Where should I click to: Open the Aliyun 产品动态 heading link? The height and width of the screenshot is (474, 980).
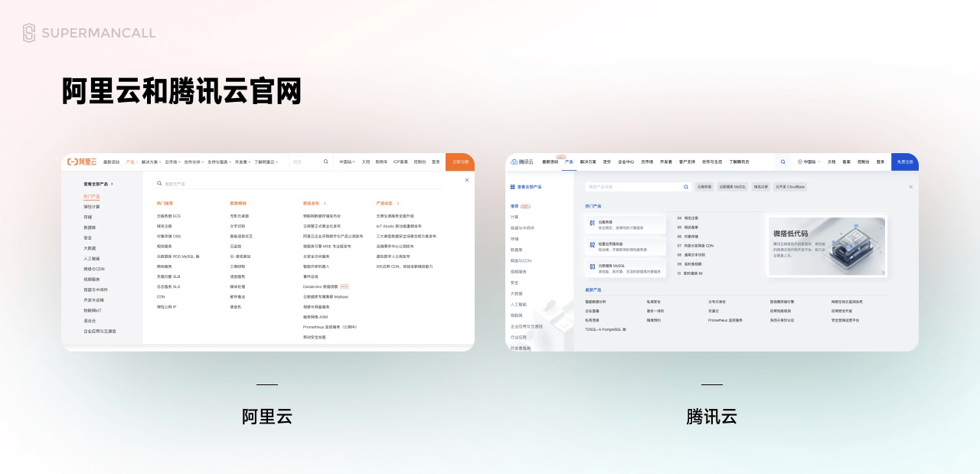[387, 204]
